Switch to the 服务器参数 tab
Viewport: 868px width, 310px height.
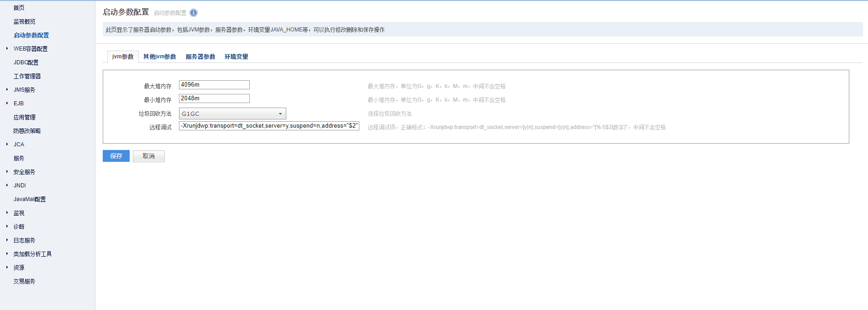(x=200, y=57)
